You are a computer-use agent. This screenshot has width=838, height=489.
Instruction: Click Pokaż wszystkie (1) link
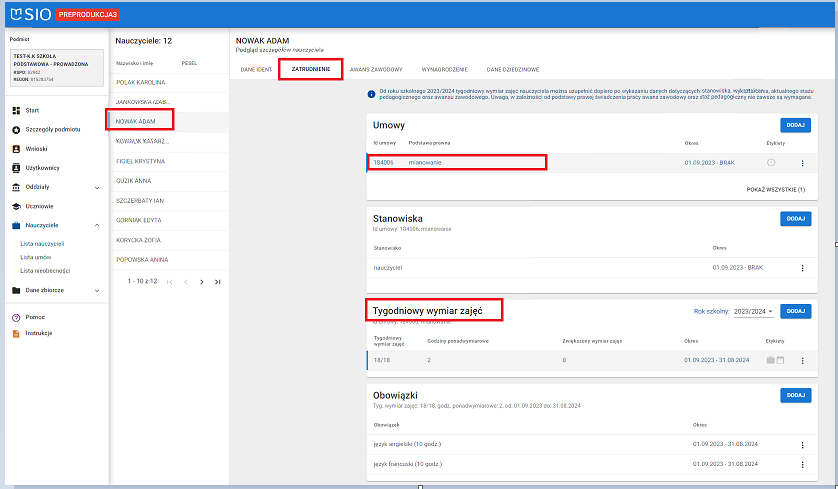775,189
